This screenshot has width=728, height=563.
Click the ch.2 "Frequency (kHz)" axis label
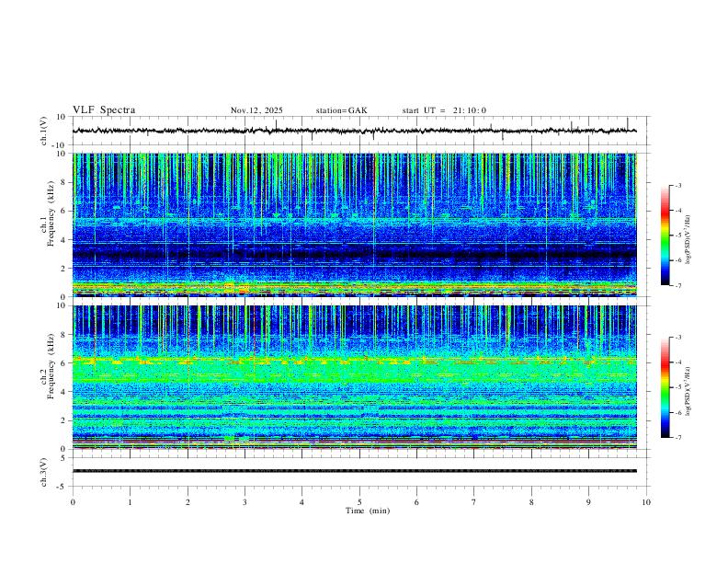coord(51,365)
